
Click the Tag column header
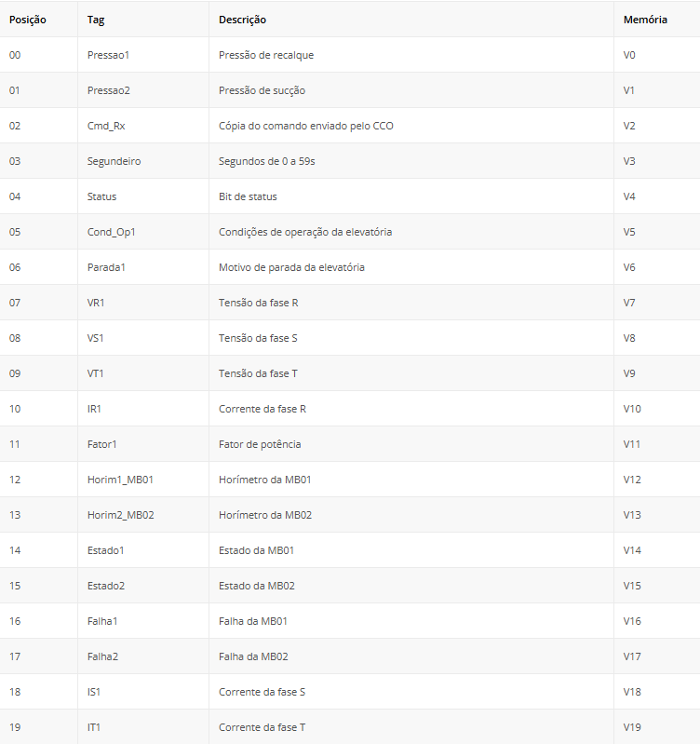tap(96, 20)
